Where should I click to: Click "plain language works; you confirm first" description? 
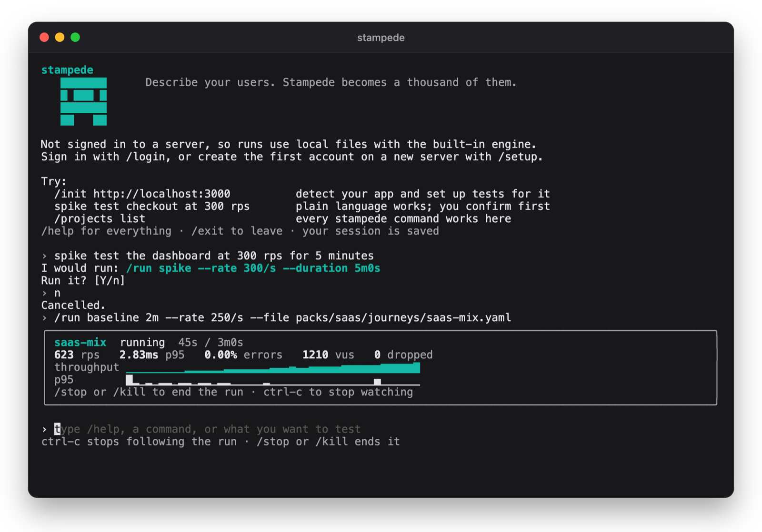coord(423,207)
